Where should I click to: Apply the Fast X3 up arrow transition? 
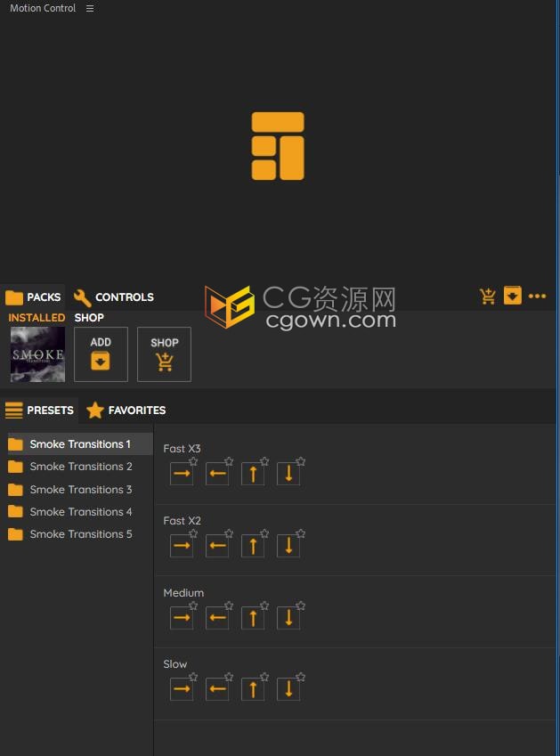point(253,474)
